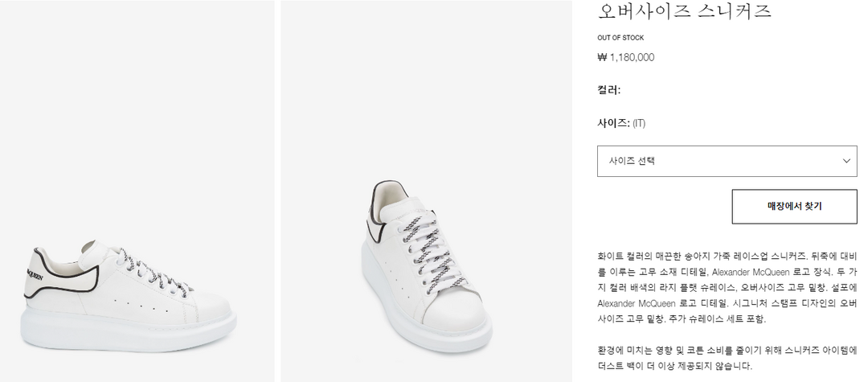Click the ₩ 1,180,000 price text
The width and height of the screenshot is (868, 382).
click(x=626, y=57)
